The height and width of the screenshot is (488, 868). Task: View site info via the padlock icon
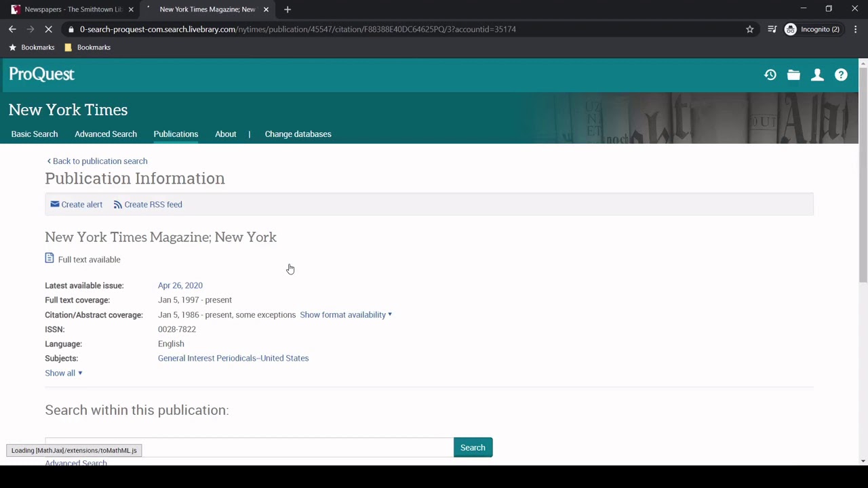[71, 29]
